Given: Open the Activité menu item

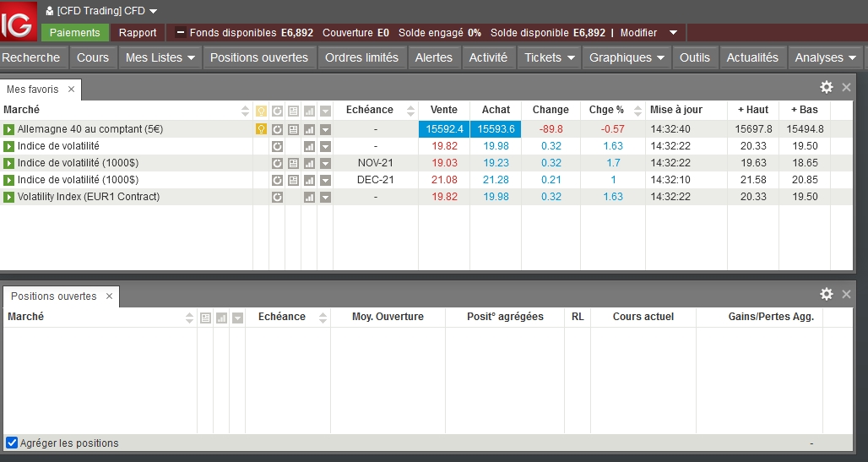Looking at the screenshot, I should point(488,57).
